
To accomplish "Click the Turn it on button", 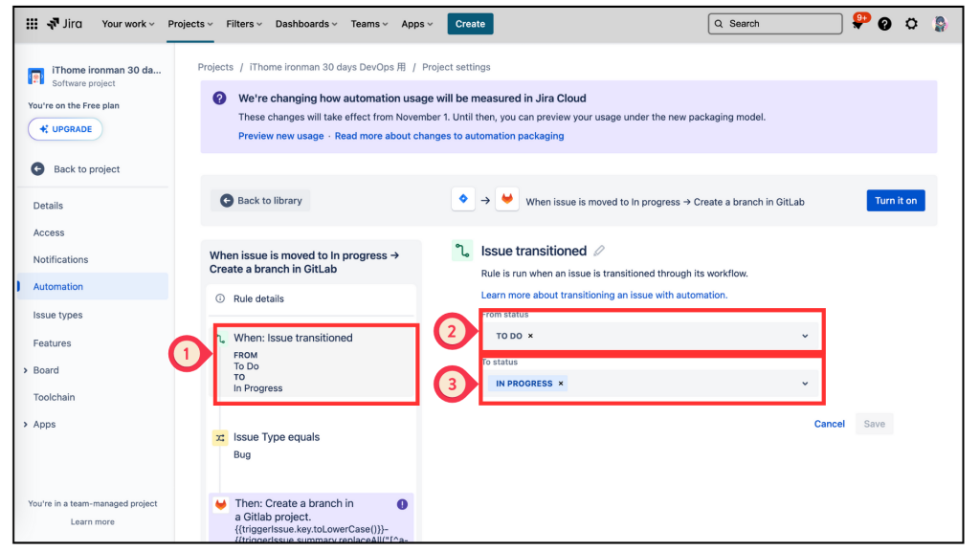I will pos(896,201).
